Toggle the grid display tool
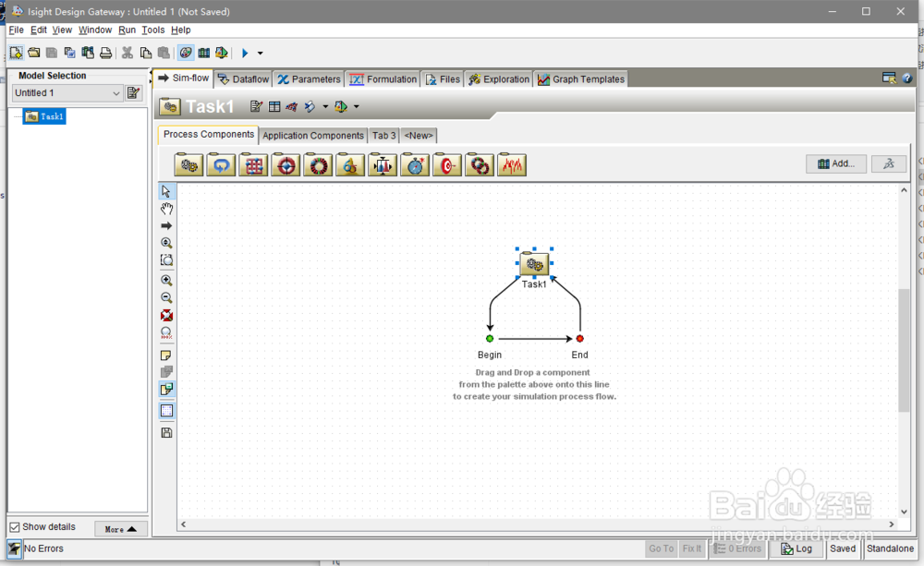This screenshot has height=566, width=924. point(166,411)
